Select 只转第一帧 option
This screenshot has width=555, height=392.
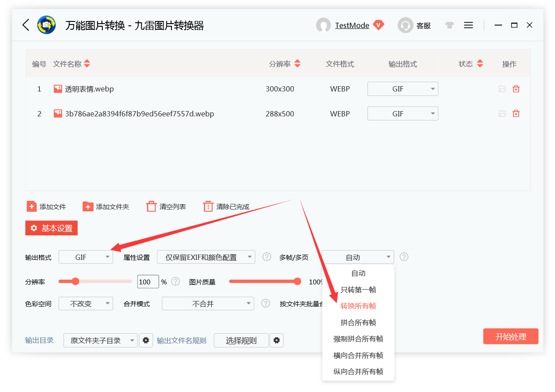point(358,290)
